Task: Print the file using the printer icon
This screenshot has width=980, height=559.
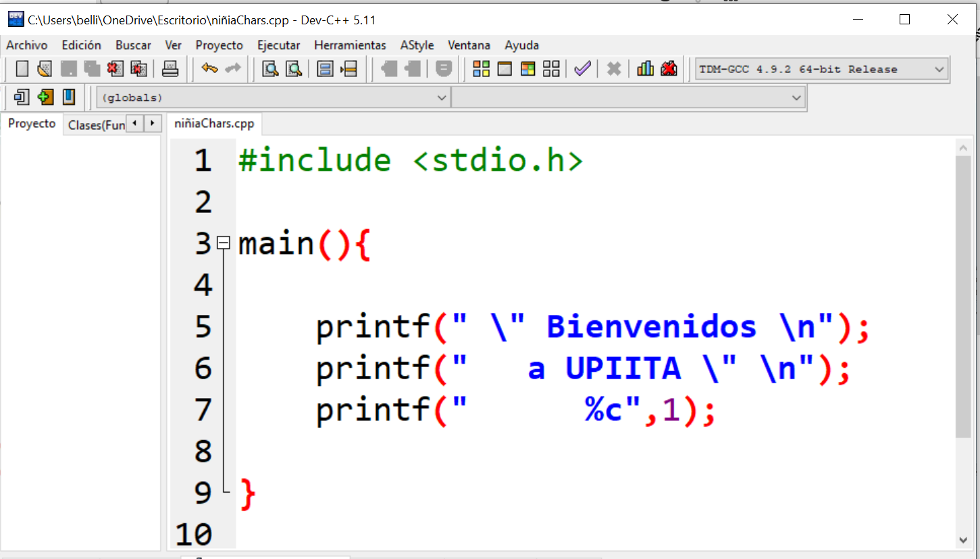Action: [x=170, y=69]
